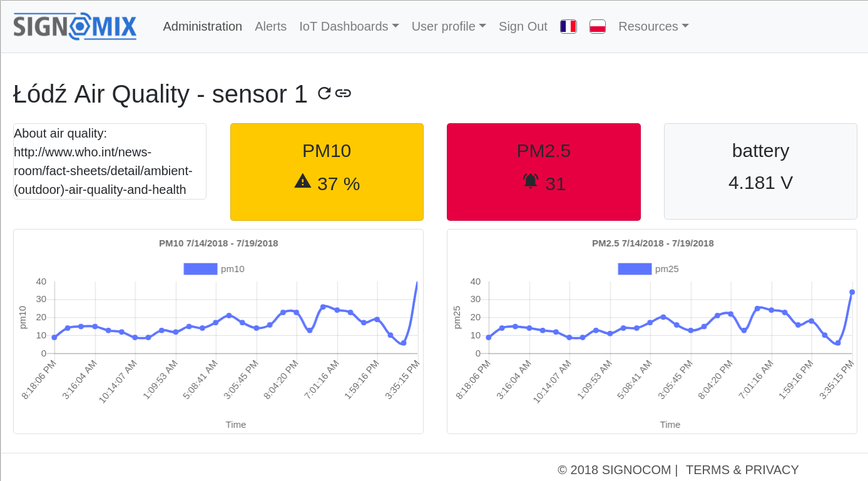The width and height of the screenshot is (868, 481).
Task: Toggle pm25 dataset legend box
Action: tap(635, 269)
